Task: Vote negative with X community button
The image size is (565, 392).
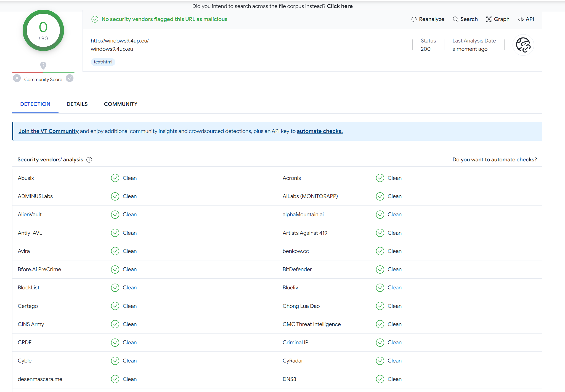Action: 17,78
